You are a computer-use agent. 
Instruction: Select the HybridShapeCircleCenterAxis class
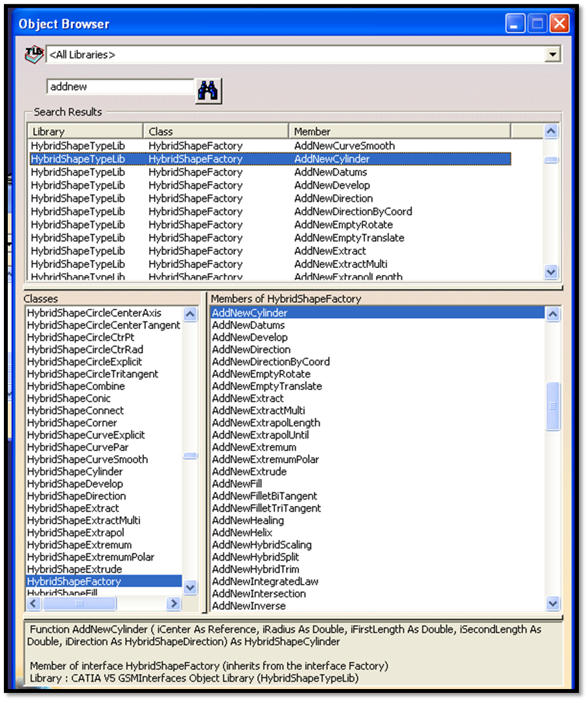pyautogui.click(x=104, y=313)
